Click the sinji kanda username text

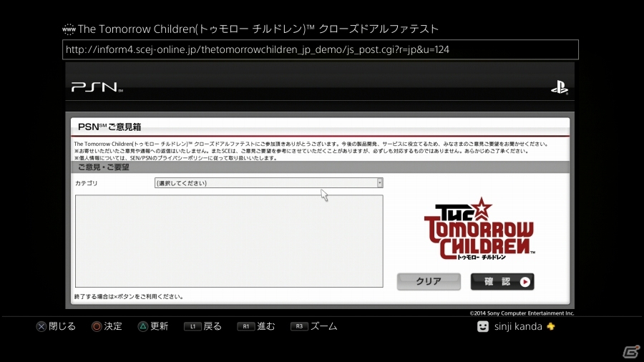(518, 327)
